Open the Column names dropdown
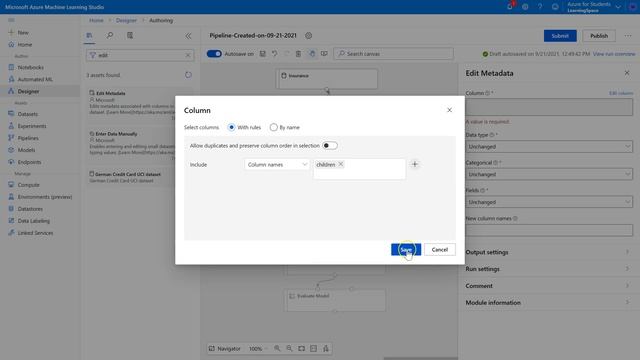The width and height of the screenshot is (640, 360). click(x=277, y=164)
